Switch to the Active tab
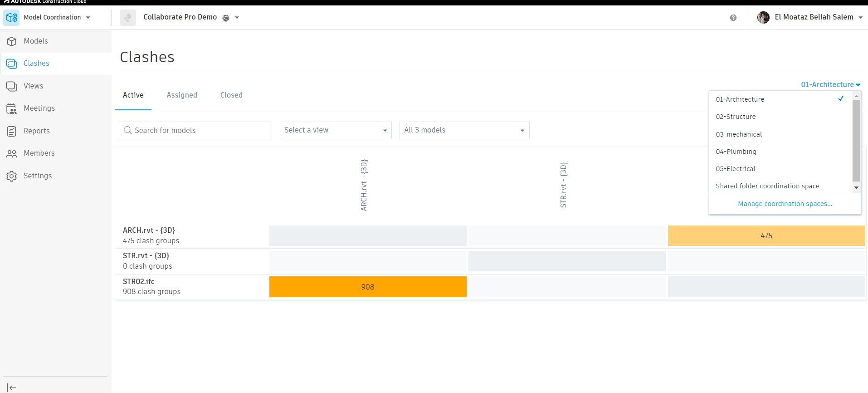The height and width of the screenshot is (393, 868). coord(133,95)
